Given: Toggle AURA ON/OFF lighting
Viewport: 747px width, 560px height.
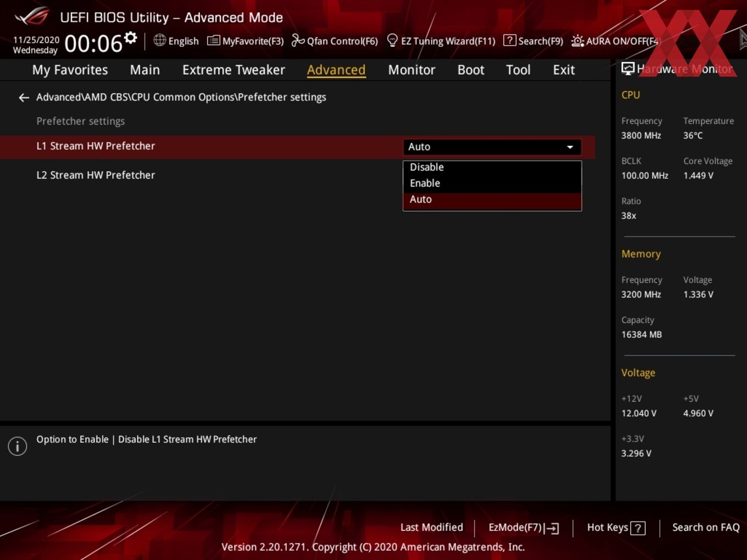Looking at the screenshot, I should (x=615, y=41).
